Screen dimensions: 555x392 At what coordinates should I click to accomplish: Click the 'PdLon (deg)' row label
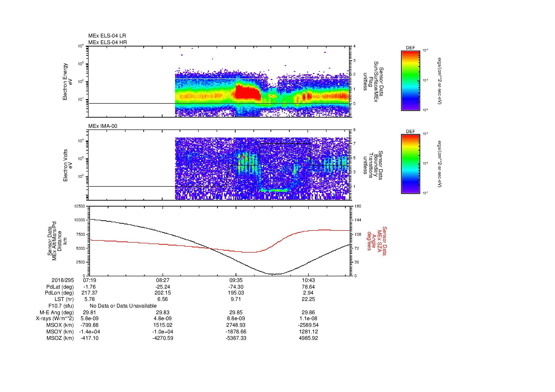(60, 293)
